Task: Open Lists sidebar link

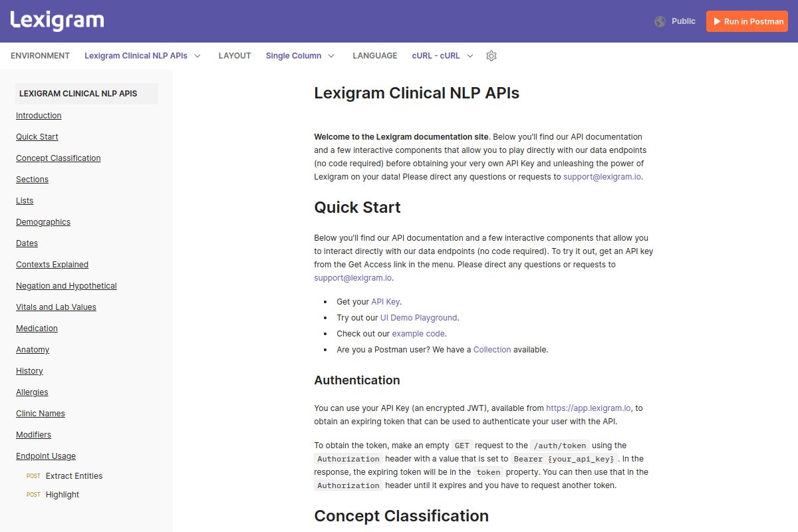Action: coord(25,201)
